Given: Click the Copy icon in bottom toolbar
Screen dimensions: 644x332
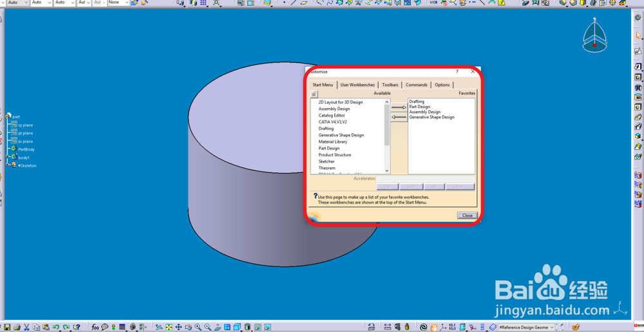Looking at the screenshot, I should click(x=37, y=327).
